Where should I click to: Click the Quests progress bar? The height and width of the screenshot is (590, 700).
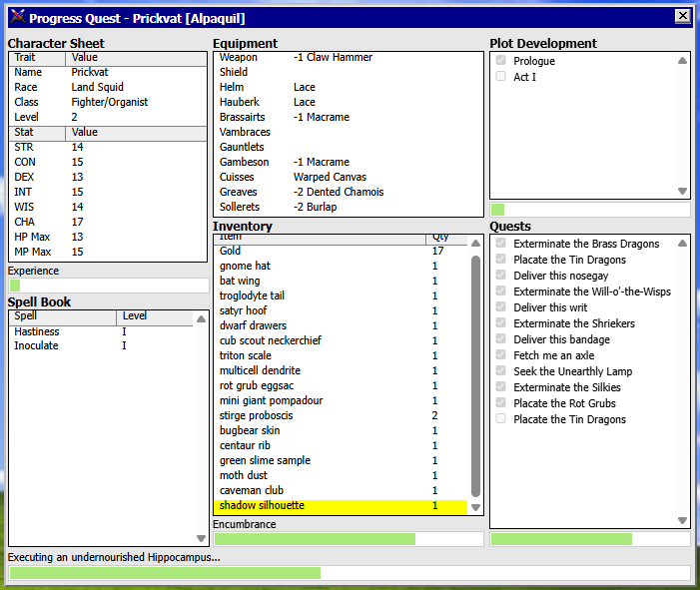tap(590, 539)
